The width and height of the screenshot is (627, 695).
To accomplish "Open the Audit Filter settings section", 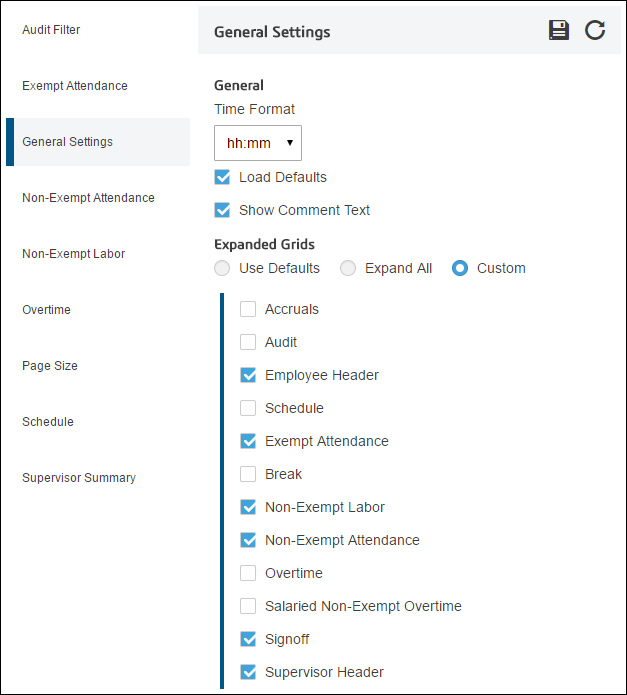I will 51,30.
